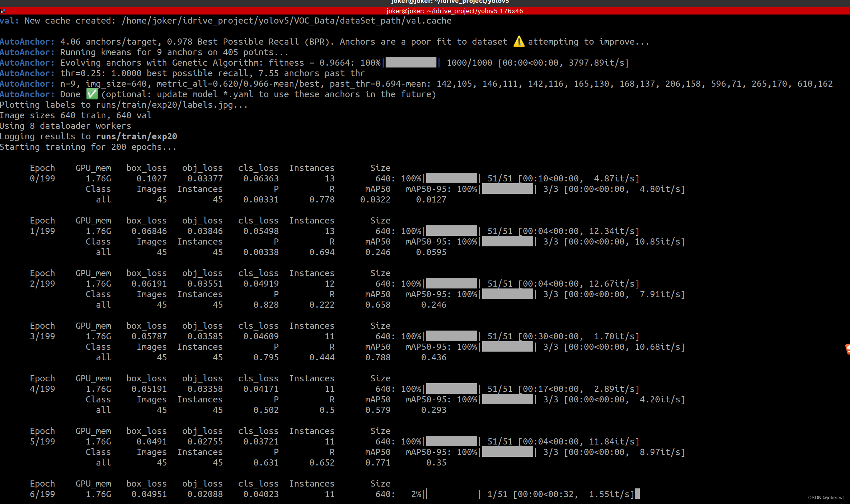
Task: Click the 'Starting training for 200 epochs' line
Action: (88, 147)
